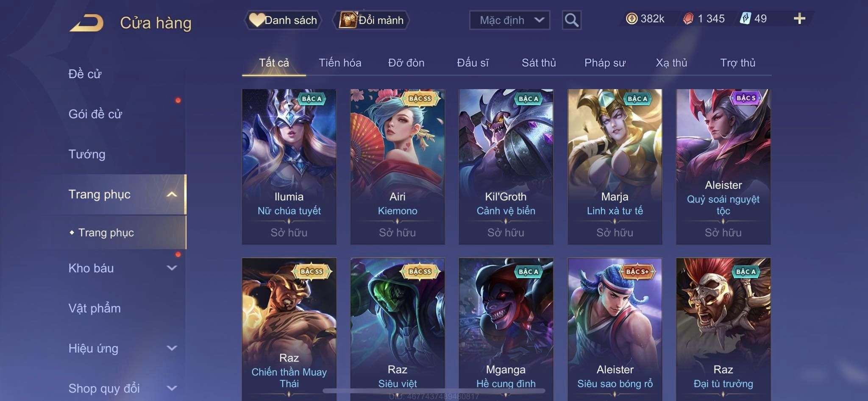Click the gold coin balance icon
Screen dimensions: 868x401
click(632, 19)
